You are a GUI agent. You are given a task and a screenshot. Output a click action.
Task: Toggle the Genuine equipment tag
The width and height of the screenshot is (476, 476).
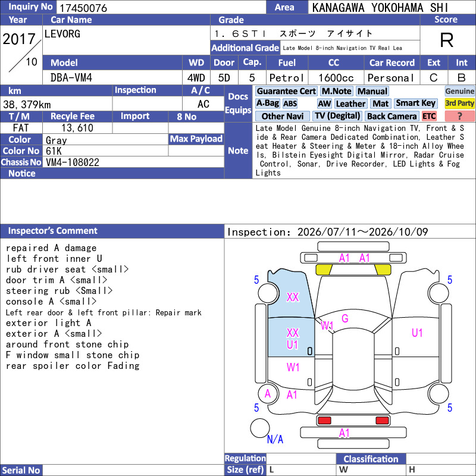click(x=459, y=91)
